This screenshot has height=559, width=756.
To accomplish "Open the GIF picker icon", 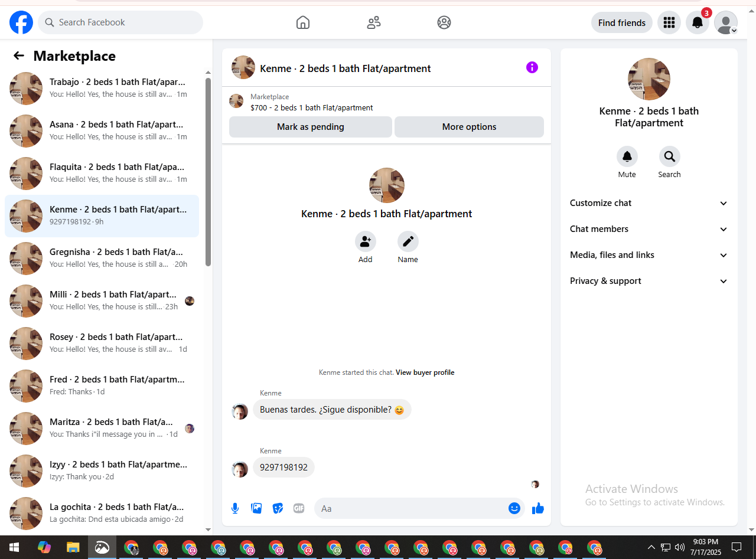I will 299,508.
